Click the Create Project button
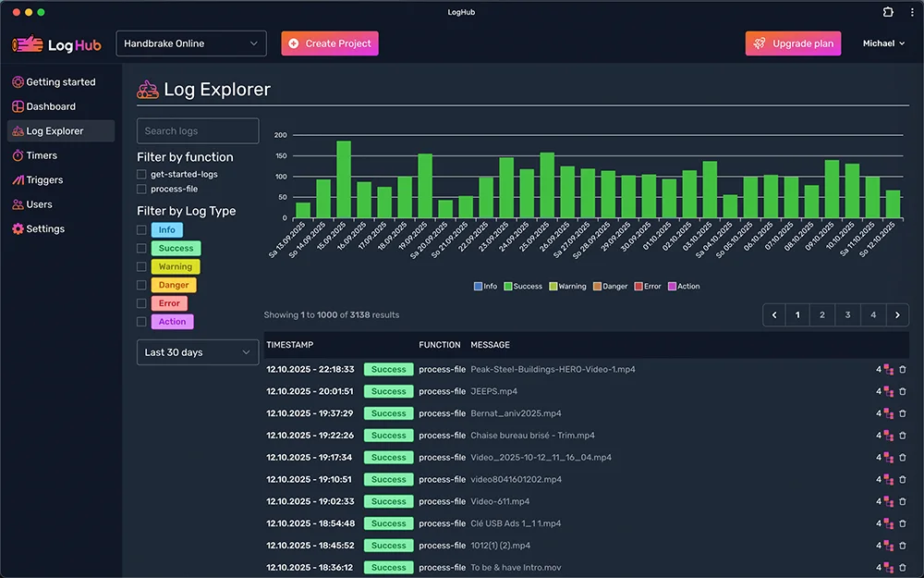The width and height of the screenshot is (924, 578). pyautogui.click(x=330, y=43)
